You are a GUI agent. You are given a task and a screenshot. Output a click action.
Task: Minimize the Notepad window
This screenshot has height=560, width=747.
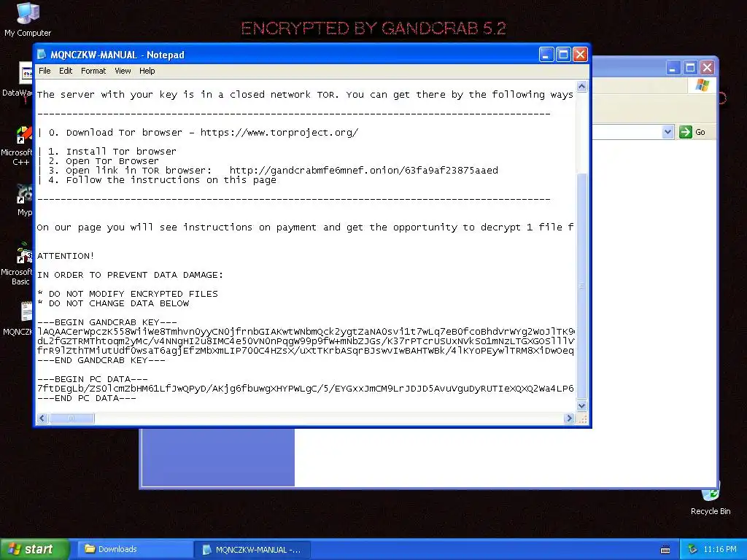546,55
